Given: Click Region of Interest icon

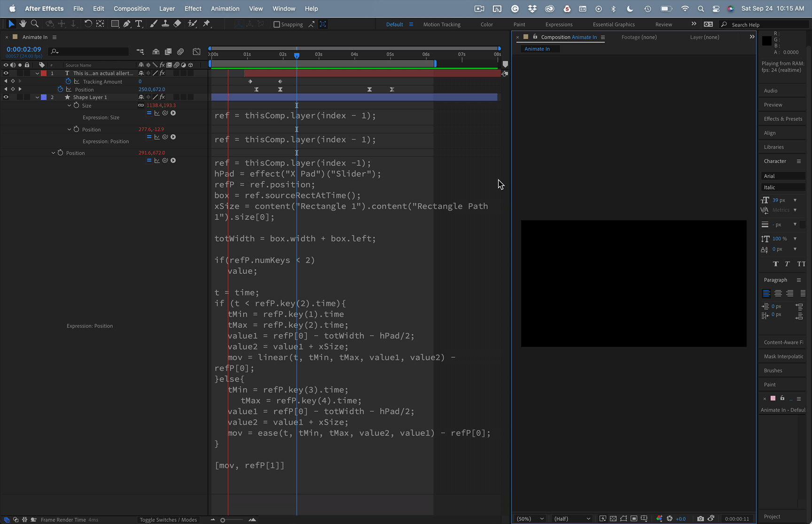Looking at the screenshot, I should [x=634, y=518].
